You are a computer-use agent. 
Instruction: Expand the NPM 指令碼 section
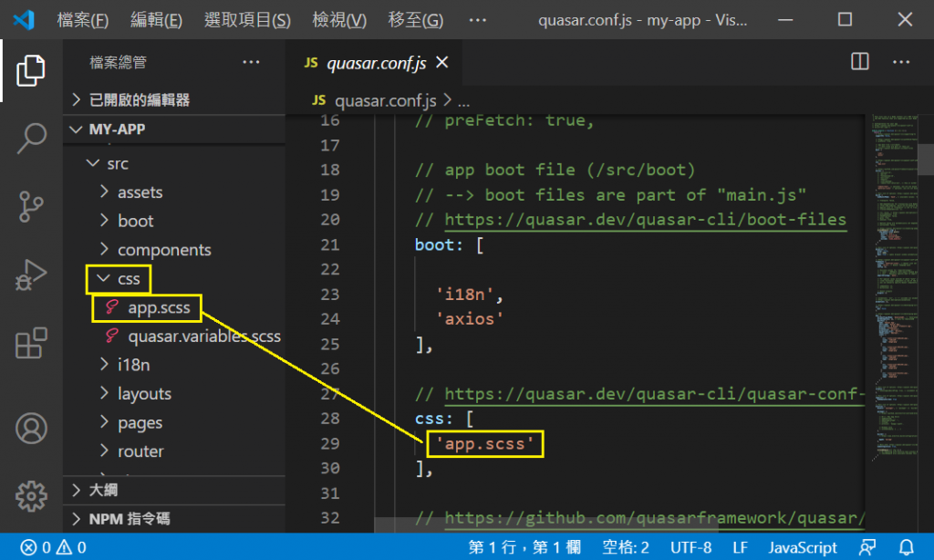tap(174, 518)
